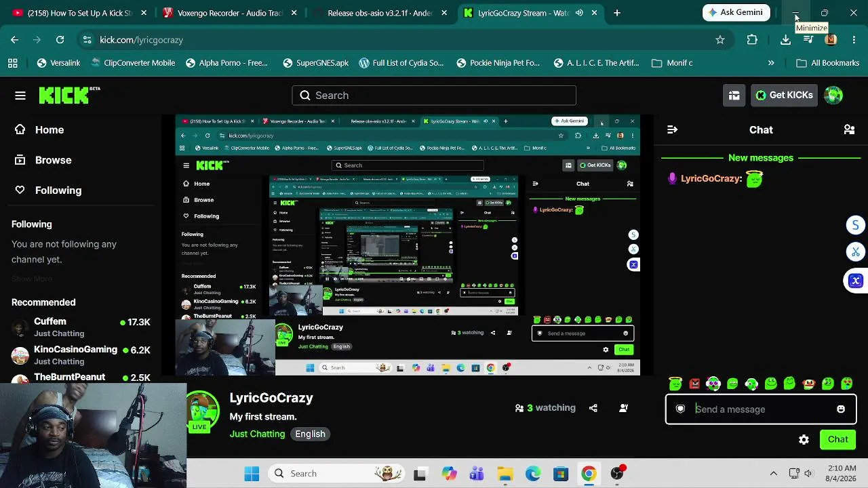Open Chrome three-dot menu

pyautogui.click(x=853, y=40)
